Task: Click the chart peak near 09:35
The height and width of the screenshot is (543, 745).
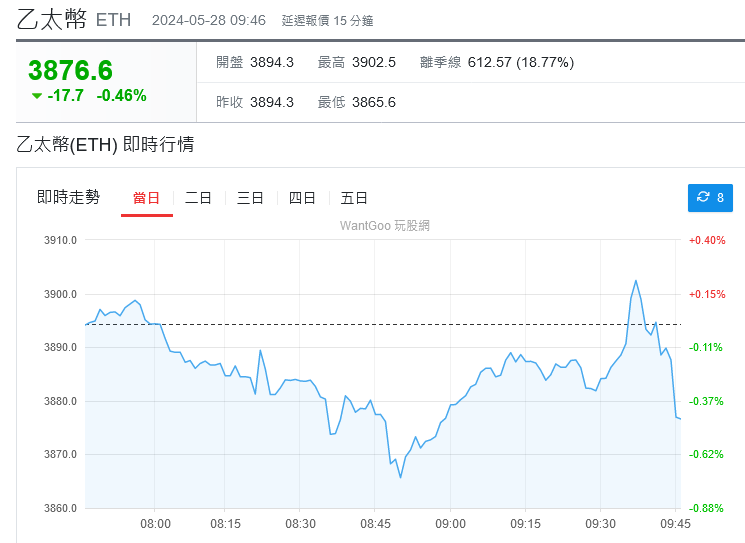Action: tap(635, 281)
